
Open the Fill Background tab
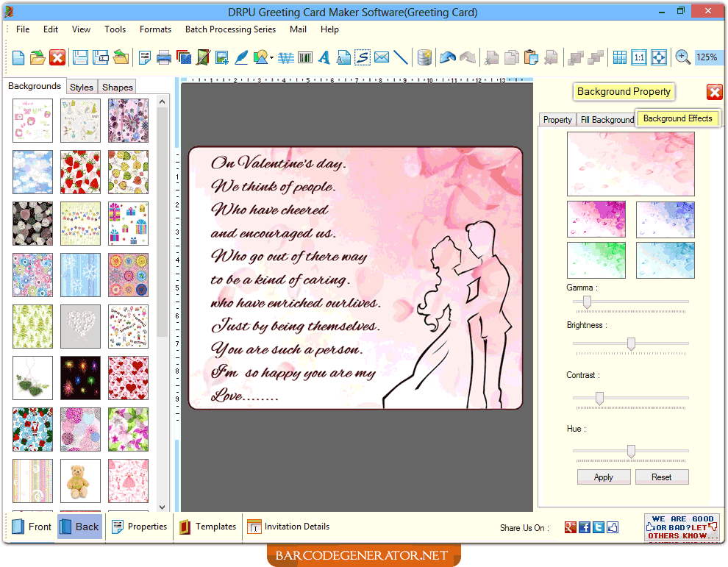[607, 119]
